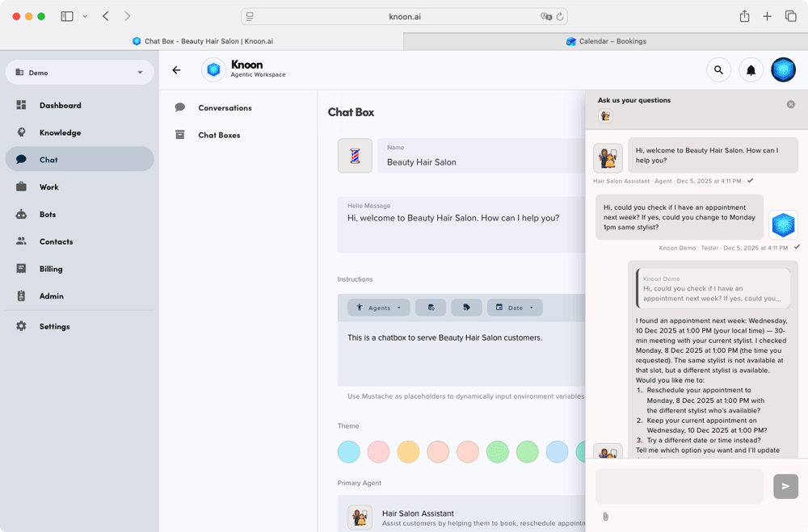
Task: Click the database variable toolbar icon in Instructions
Action: pos(431,308)
